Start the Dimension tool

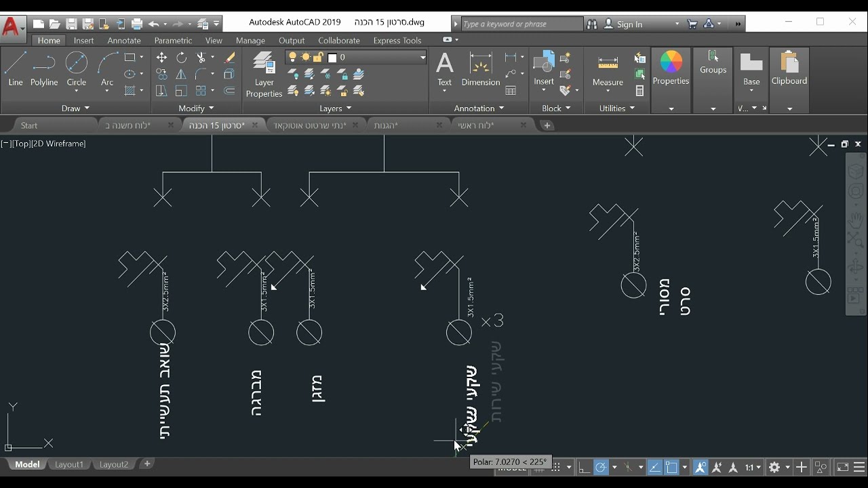pyautogui.click(x=480, y=70)
